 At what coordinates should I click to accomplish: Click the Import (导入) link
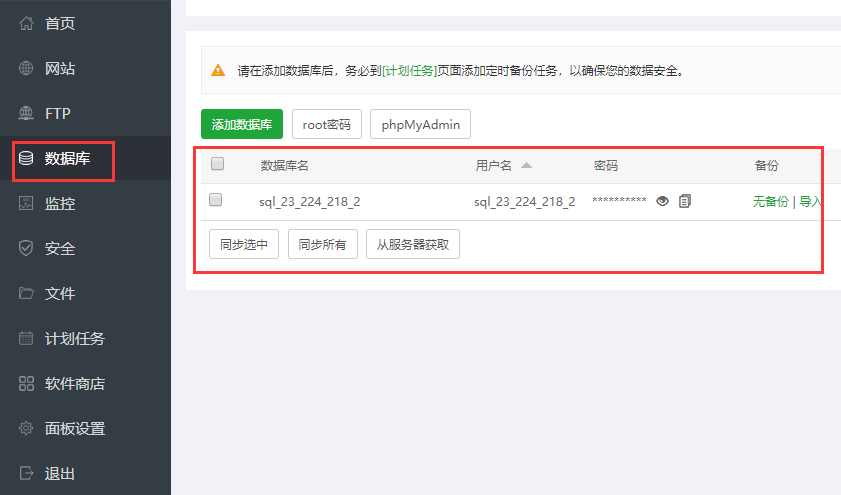click(x=810, y=201)
